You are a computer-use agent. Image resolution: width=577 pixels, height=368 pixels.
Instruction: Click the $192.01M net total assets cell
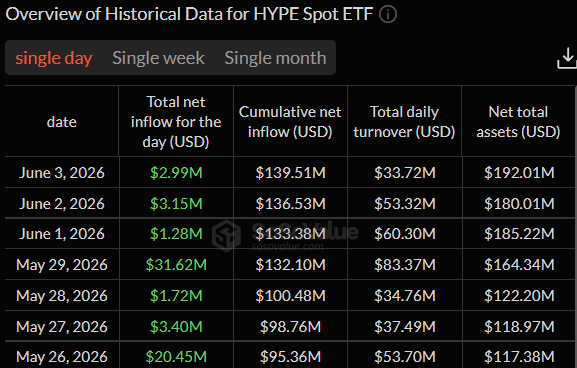point(519,173)
